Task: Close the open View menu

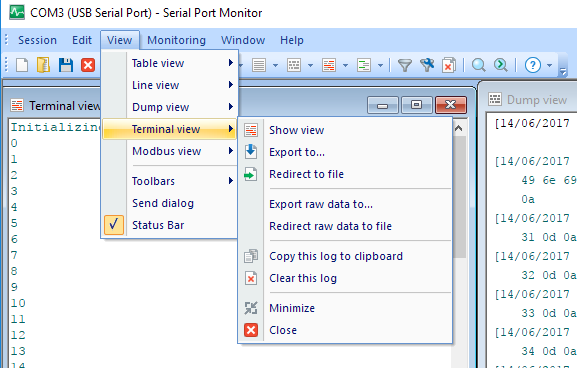Action: 120,40
